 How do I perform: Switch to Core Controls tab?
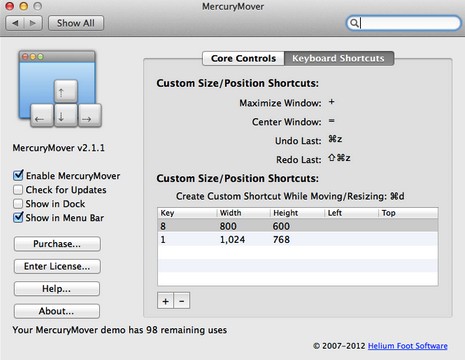coord(243,58)
